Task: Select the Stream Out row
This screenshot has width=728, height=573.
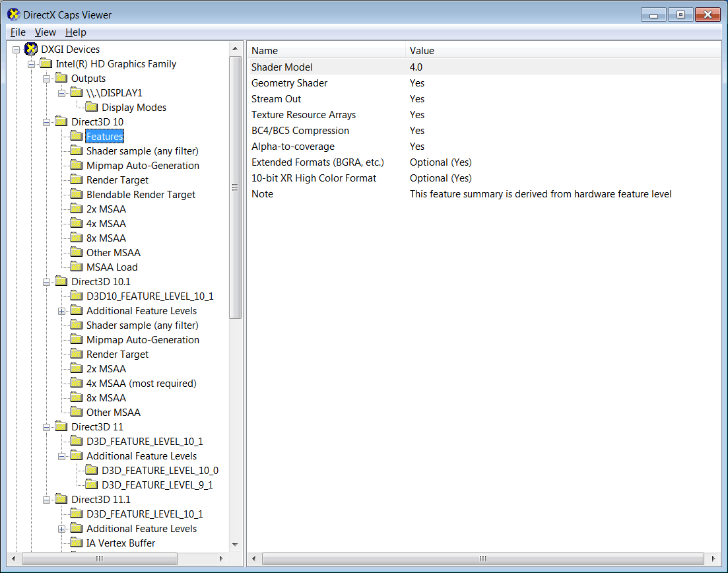Action: point(484,98)
